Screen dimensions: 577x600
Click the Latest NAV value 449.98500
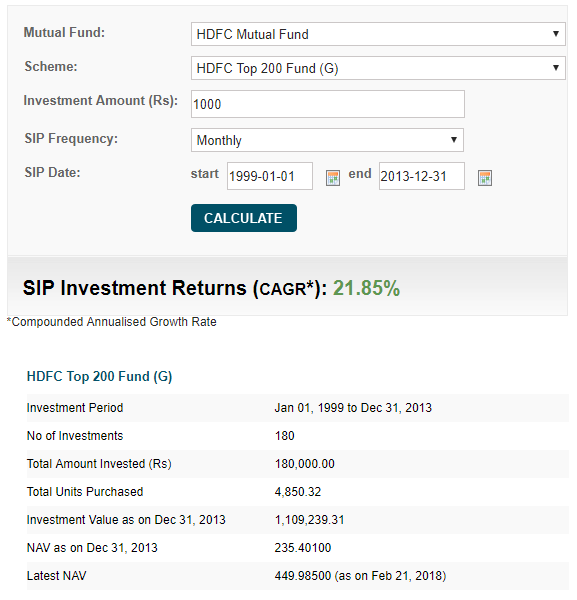pos(303,576)
